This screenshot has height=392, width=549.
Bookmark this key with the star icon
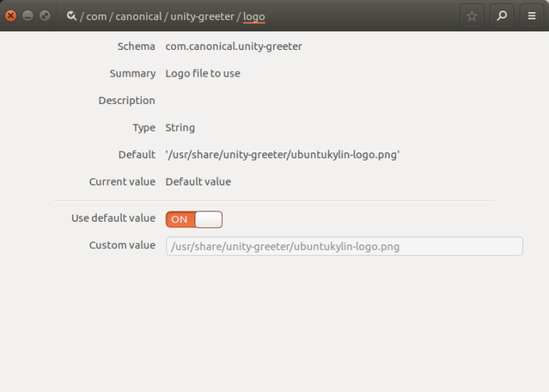pyautogui.click(x=471, y=16)
